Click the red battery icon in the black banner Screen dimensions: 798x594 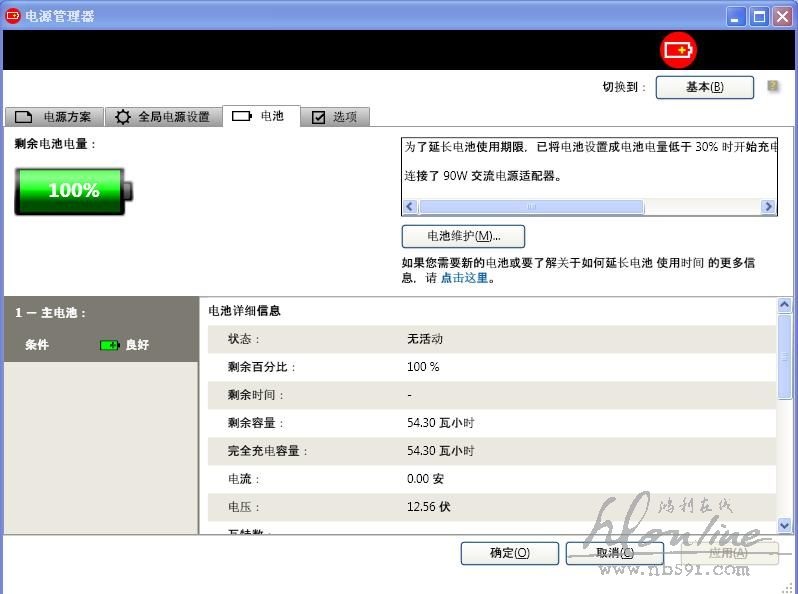pos(678,50)
